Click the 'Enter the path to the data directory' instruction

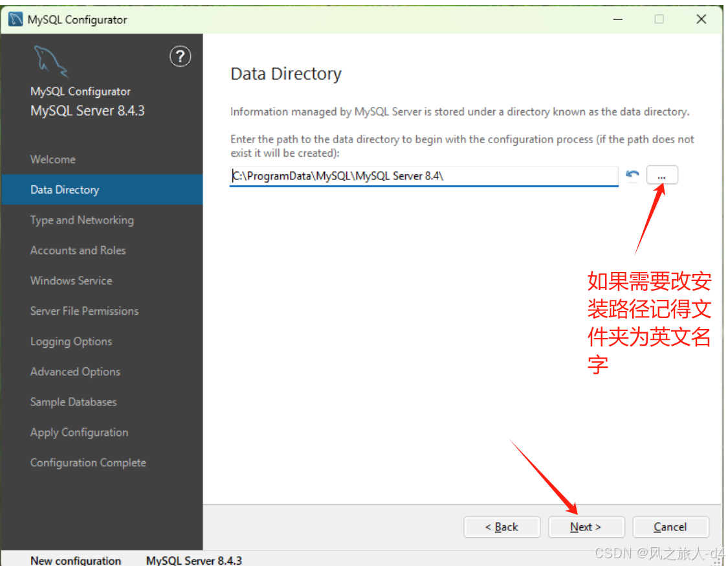[x=462, y=146]
